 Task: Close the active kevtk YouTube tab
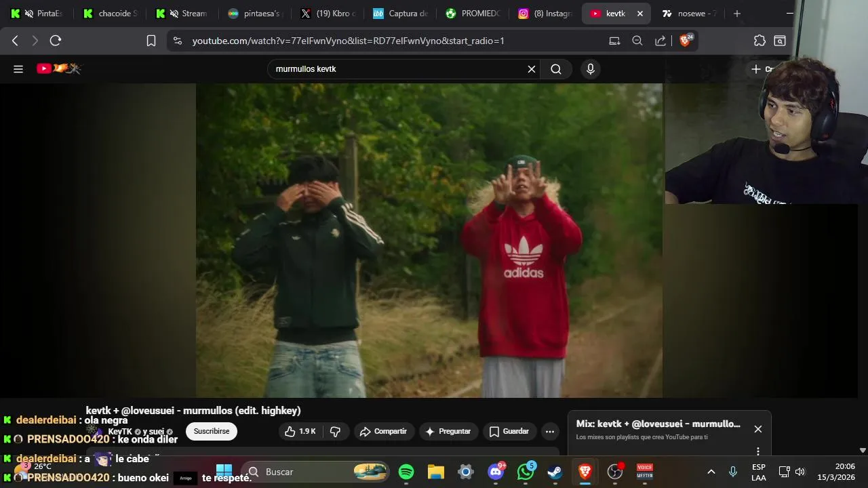639,14
